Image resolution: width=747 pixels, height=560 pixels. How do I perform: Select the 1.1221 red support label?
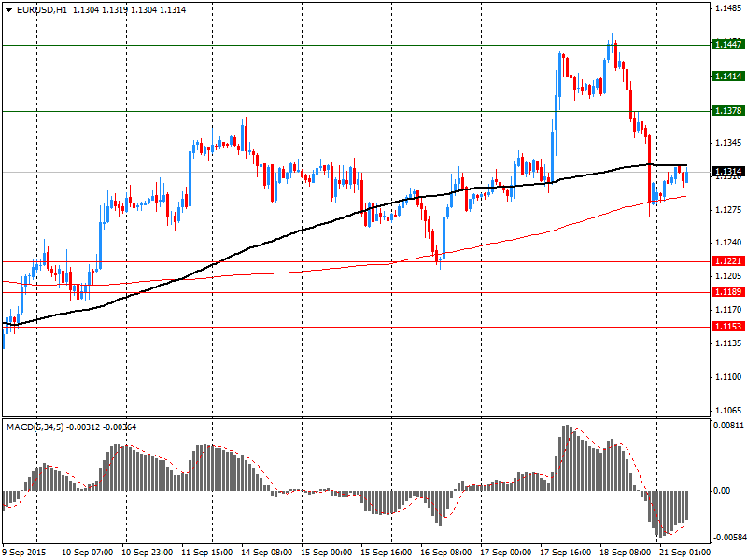(728, 261)
